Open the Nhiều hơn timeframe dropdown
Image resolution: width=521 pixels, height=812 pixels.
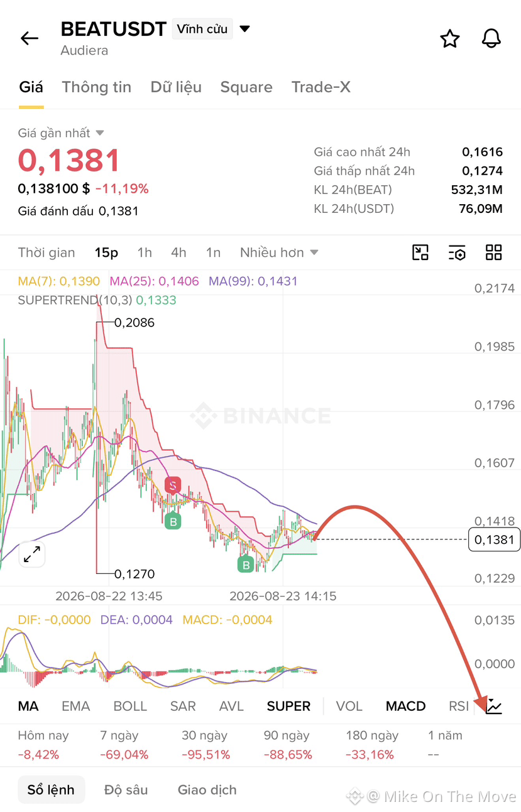point(279,252)
